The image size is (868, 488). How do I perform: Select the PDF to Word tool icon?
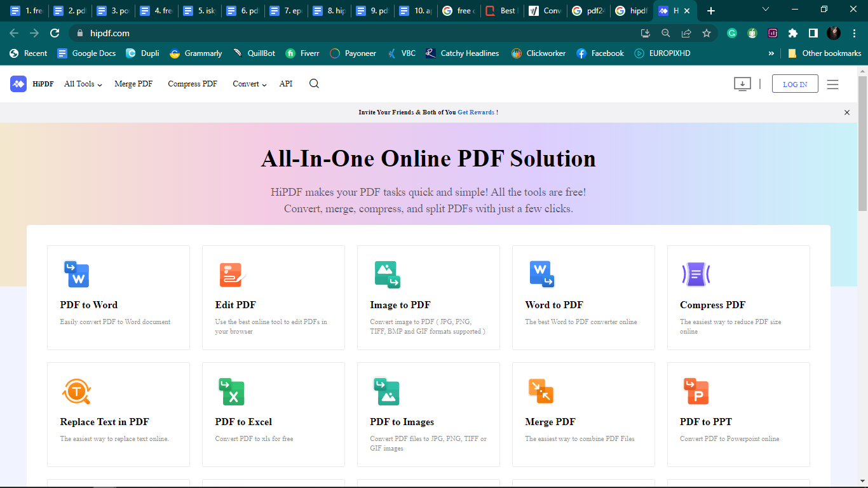click(76, 274)
